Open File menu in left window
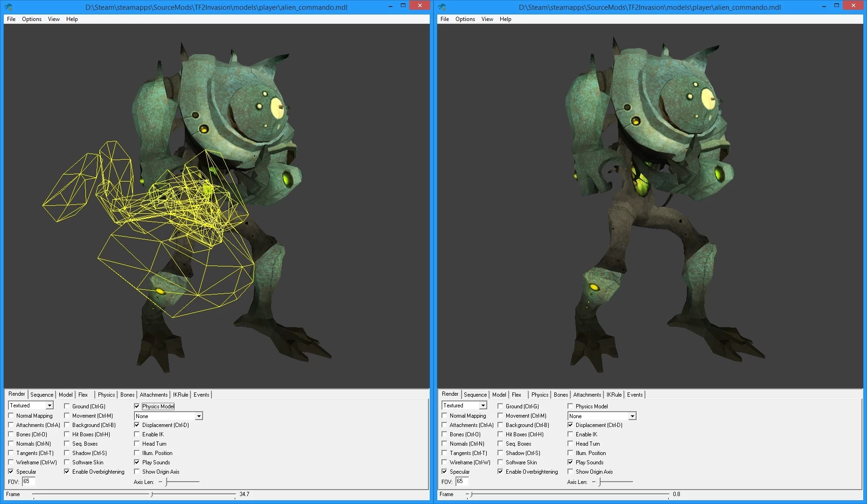Image resolution: width=867 pixels, height=504 pixels. pos(11,19)
